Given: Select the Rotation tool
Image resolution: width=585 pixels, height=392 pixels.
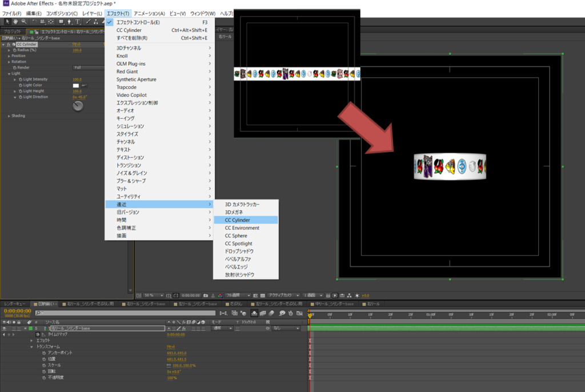Looking at the screenshot, I should (34, 22).
